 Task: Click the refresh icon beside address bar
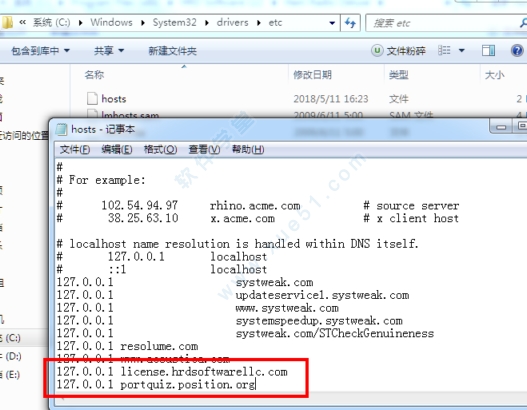[350, 23]
